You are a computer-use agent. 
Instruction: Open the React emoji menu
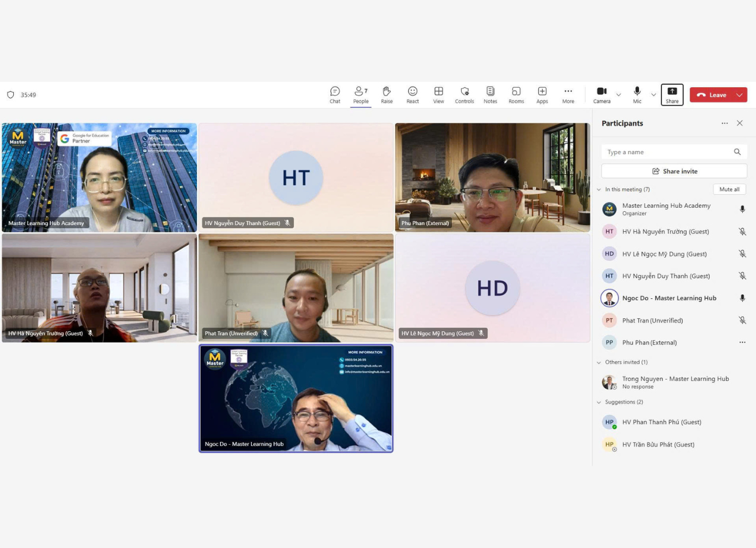coord(413,95)
